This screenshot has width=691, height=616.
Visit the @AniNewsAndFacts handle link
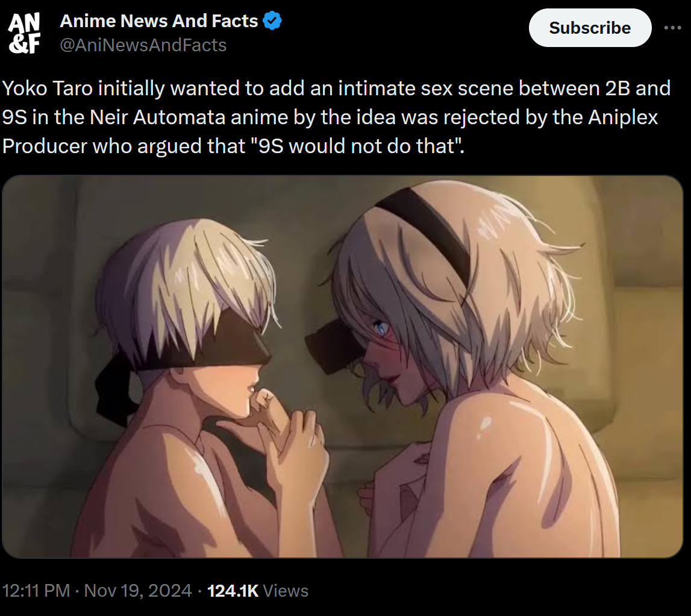pos(143,45)
